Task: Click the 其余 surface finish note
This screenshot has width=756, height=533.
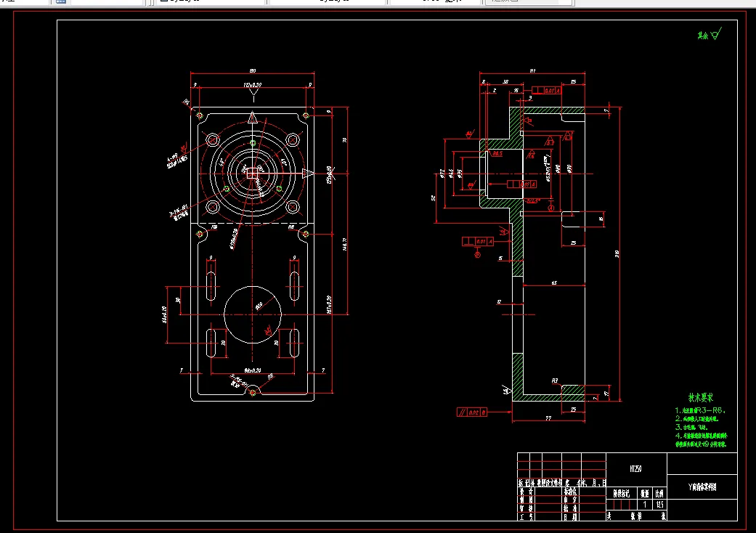Action: 710,34
